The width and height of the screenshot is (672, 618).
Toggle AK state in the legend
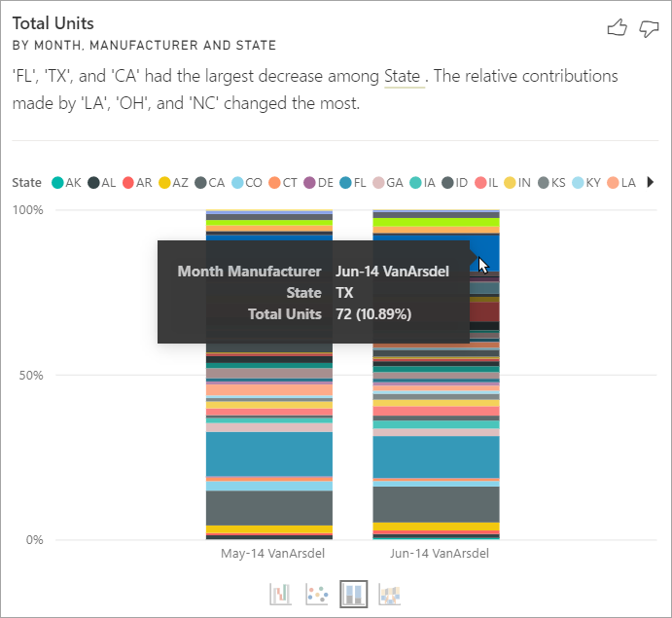(66, 182)
